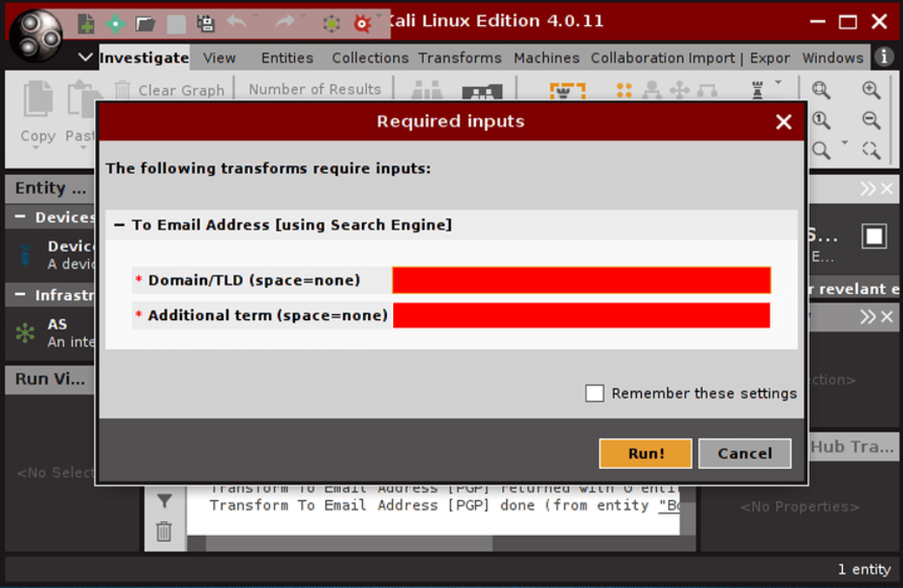Click the greyed-out Save icon

(x=177, y=23)
